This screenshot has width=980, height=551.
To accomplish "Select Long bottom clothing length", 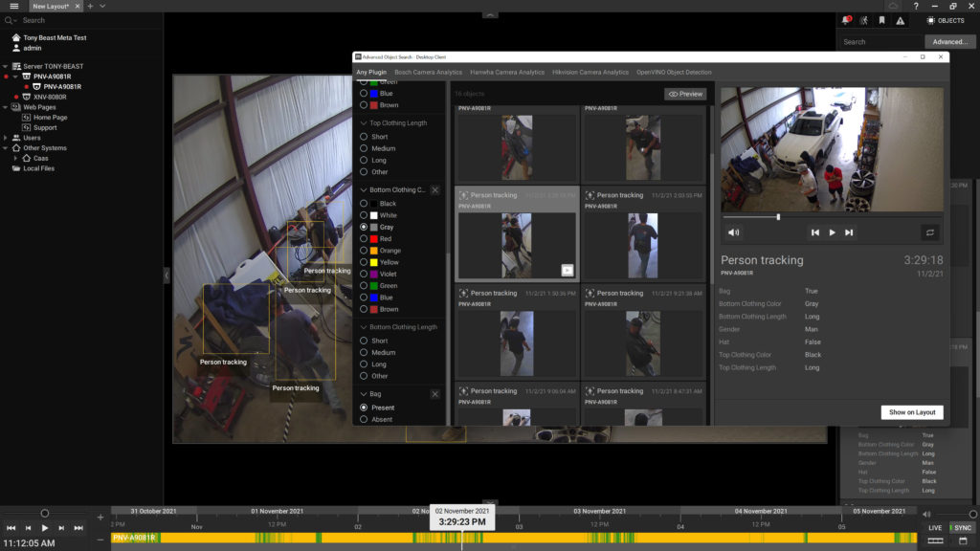I will click(364, 364).
